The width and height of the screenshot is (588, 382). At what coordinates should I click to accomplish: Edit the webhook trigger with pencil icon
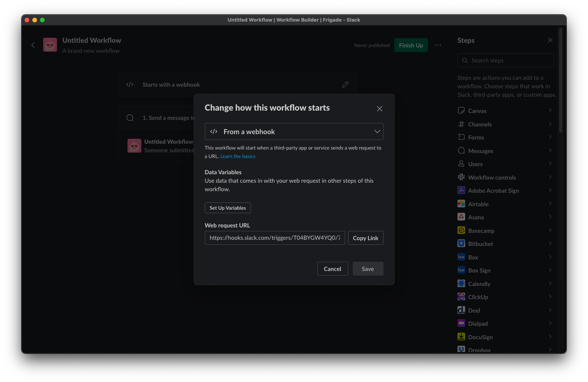[345, 84]
